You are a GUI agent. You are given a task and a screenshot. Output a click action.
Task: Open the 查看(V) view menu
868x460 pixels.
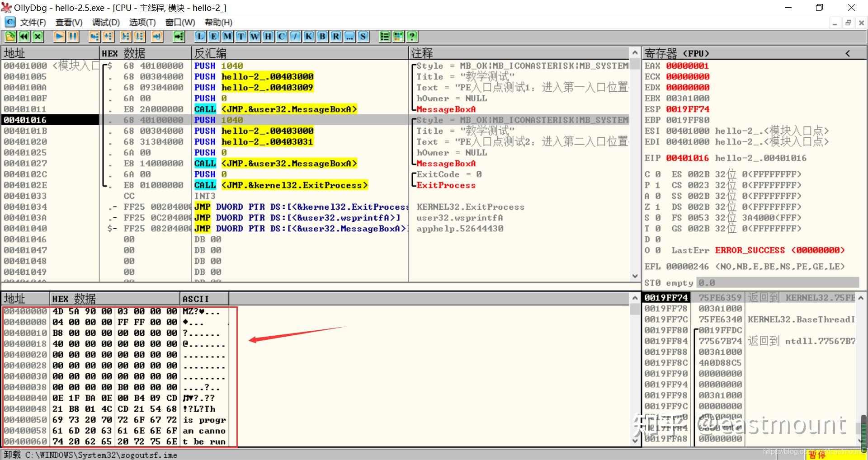point(69,22)
